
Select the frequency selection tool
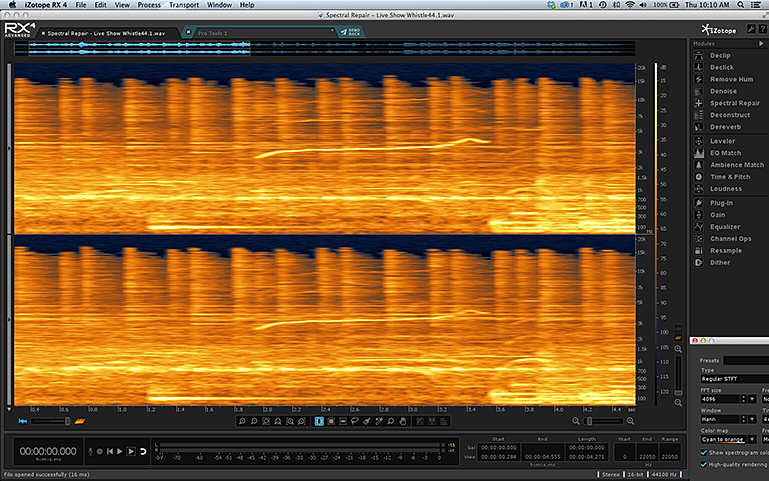coord(343,421)
